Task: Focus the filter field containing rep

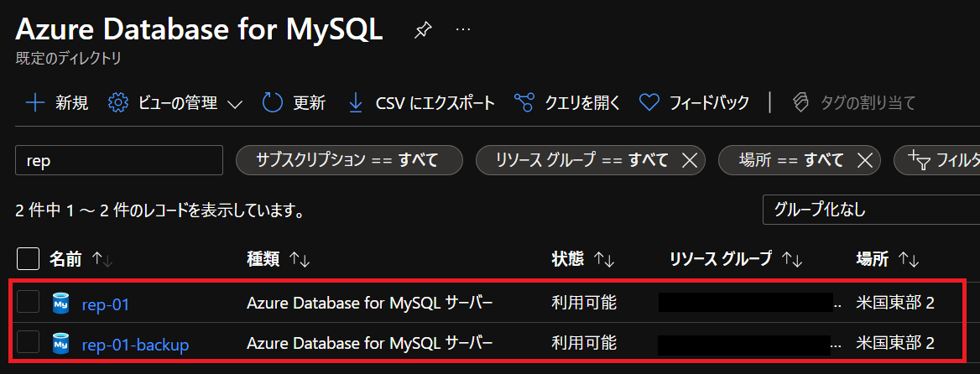Action: [x=119, y=160]
